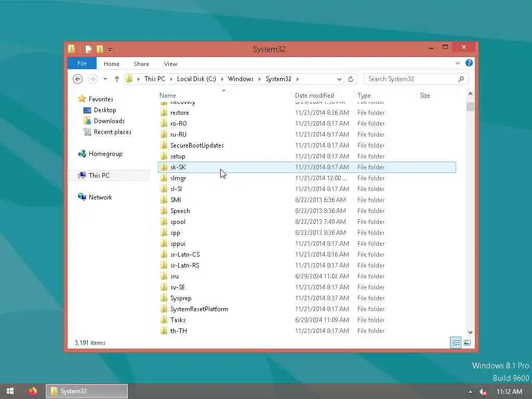Click the vertical scrollbar thumb
Image resolution: width=532 pixels, height=399 pixels.
point(470,107)
